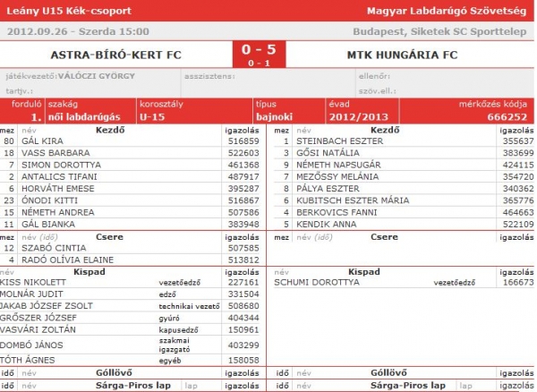Select player ÓNODI KITTI
The width and height of the screenshot is (537, 392).
pos(49,200)
